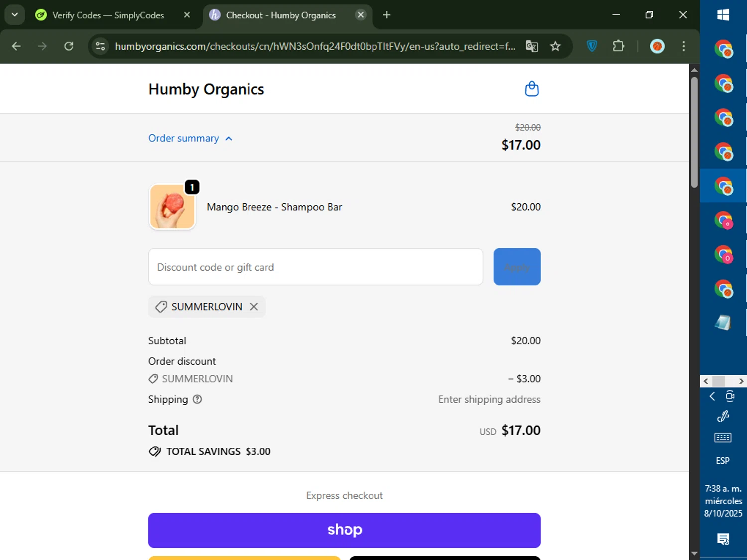Click the URL address bar
Screen dimensions: 747x560
coord(315,46)
